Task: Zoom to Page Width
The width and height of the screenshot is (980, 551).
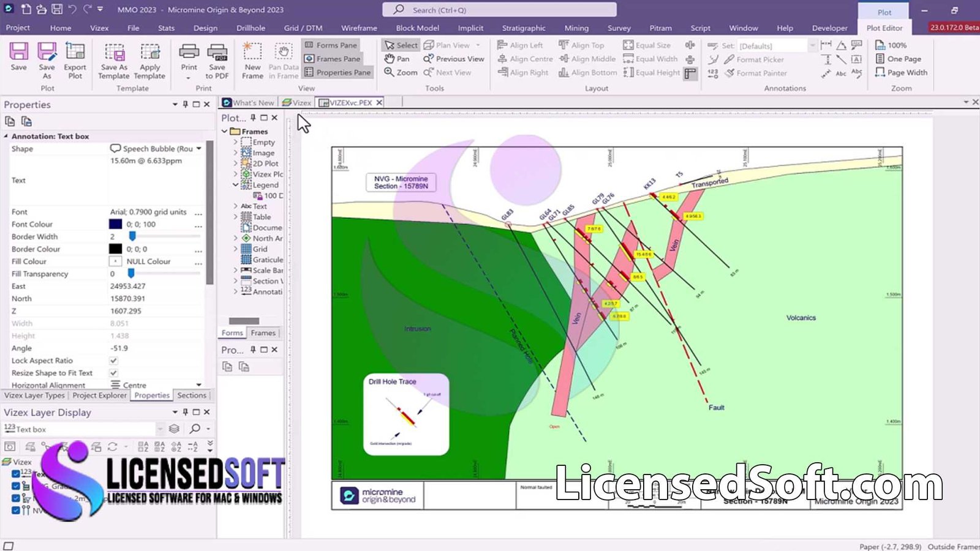Action: pos(901,72)
